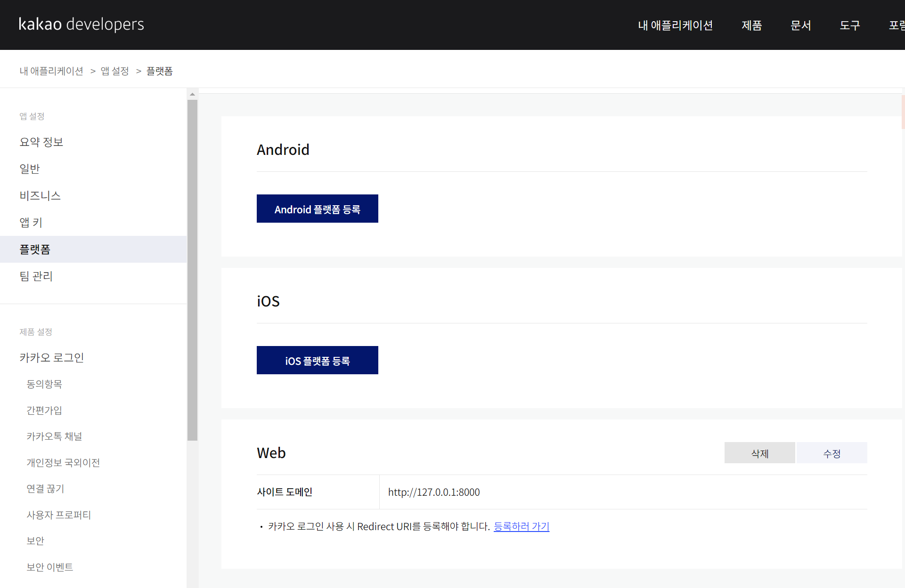Click 수정 button in Web section

pos(832,453)
